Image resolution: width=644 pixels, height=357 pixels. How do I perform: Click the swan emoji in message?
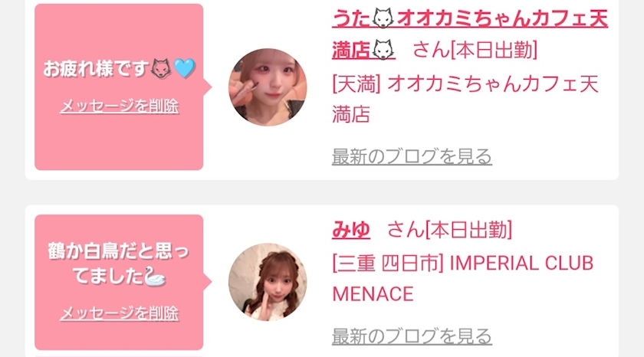[x=155, y=276]
